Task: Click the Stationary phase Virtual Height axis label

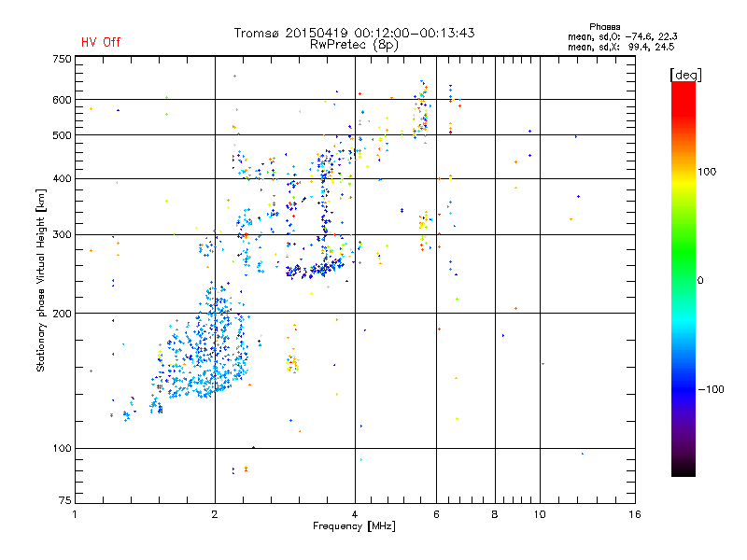Action: click(x=41, y=281)
